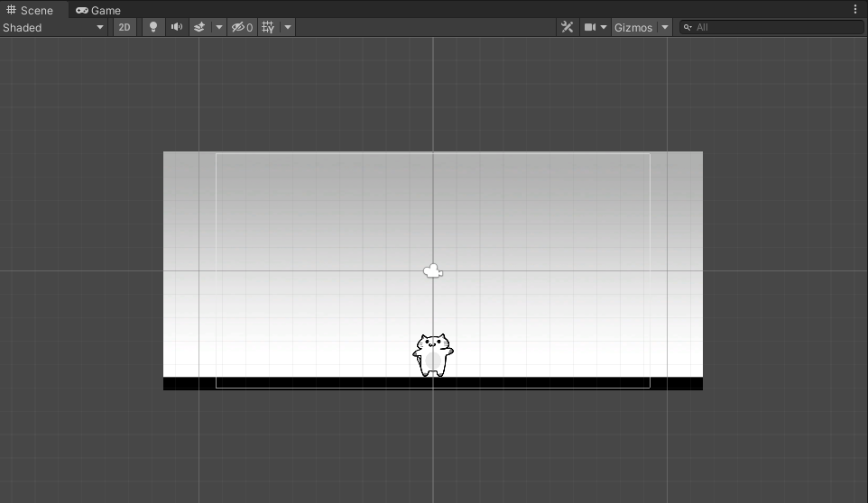Toggle the grid visibility icon
This screenshot has width=868, height=503.
click(x=268, y=27)
